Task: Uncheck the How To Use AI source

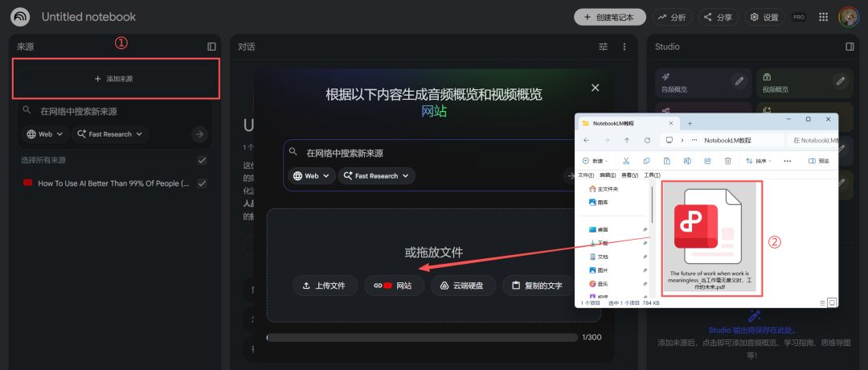Action: point(202,183)
